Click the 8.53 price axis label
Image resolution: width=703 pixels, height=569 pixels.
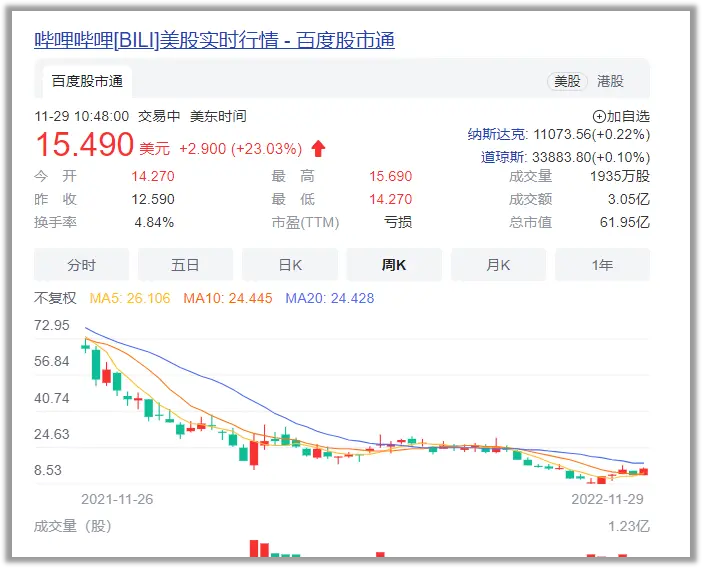[48, 470]
